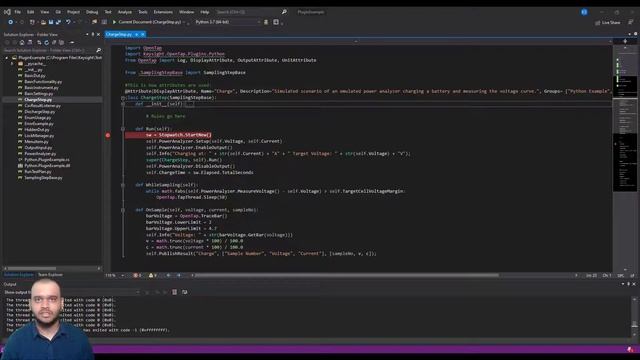Click the red breakpoint dot in the margin

(108, 135)
